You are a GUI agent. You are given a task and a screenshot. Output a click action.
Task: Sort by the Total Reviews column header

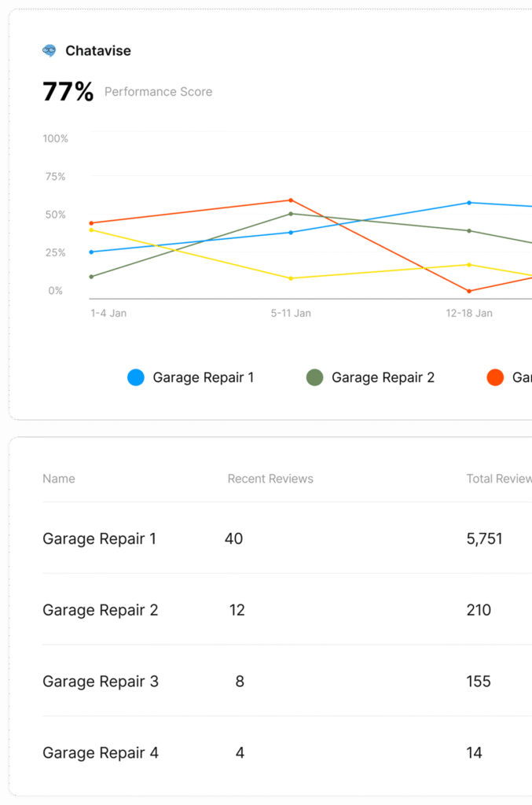tap(498, 479)
